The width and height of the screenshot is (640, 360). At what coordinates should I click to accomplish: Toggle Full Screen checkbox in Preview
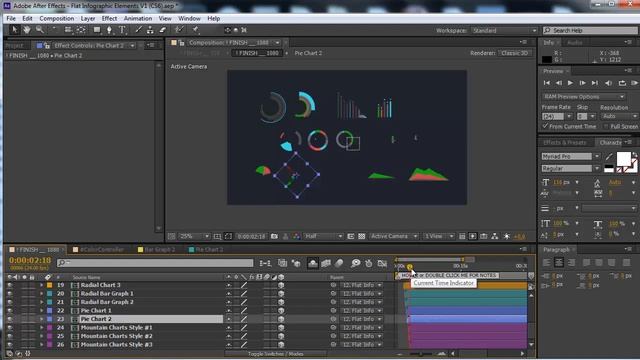click(606, 127)
